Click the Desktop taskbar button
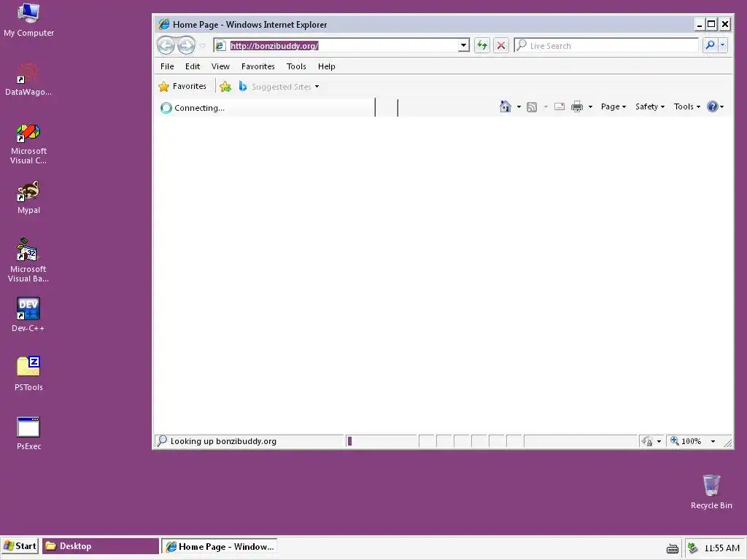 click(x=101, y=546)
